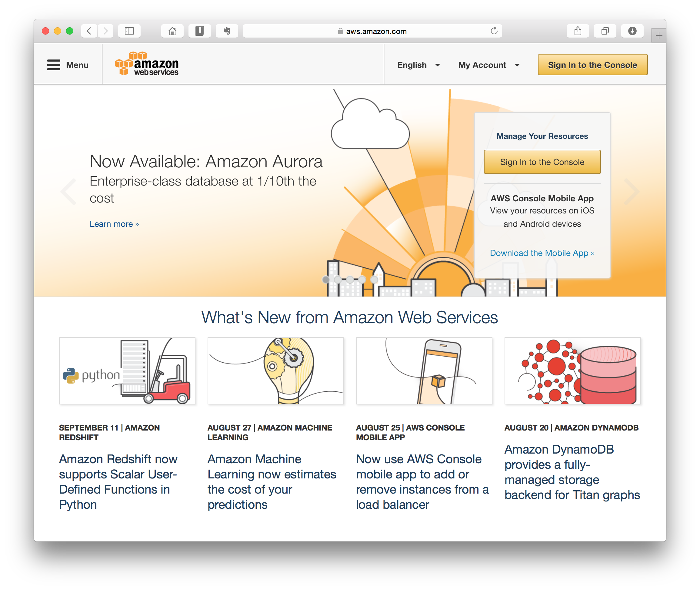Viewport: 700px width, 590px height.
Task: Click Sign In to the Console button
Action: coord(592,65)
